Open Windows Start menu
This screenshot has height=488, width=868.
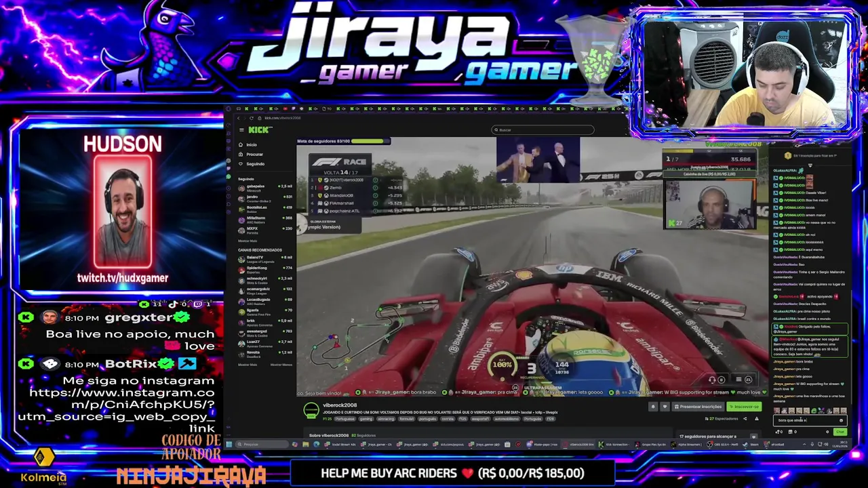[x=229, y=444]
